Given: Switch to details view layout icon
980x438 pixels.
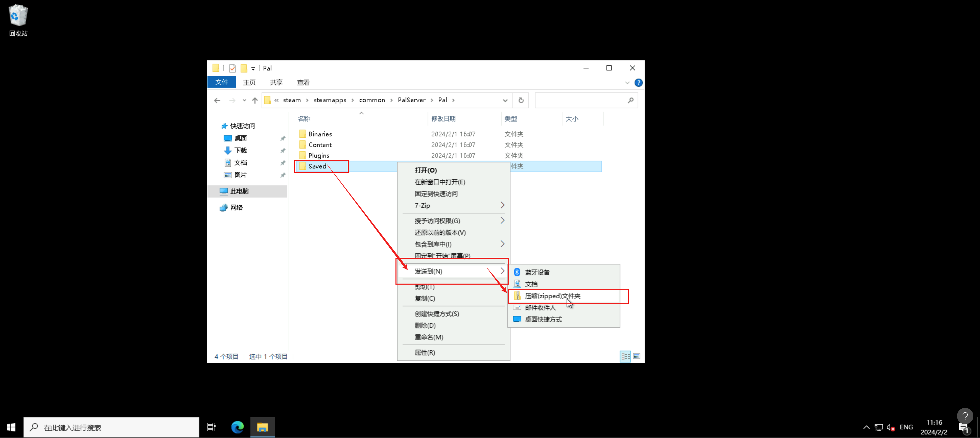Looking at the screenshot, I should 625,356.
